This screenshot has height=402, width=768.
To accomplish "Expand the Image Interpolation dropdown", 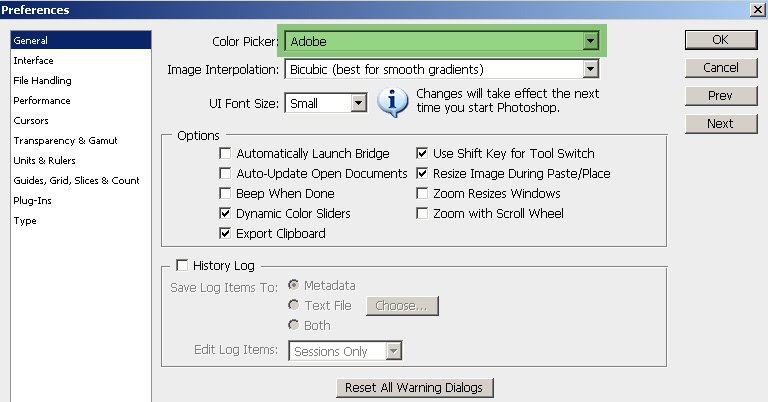I will pyautogui.click(x=590, y=70).
